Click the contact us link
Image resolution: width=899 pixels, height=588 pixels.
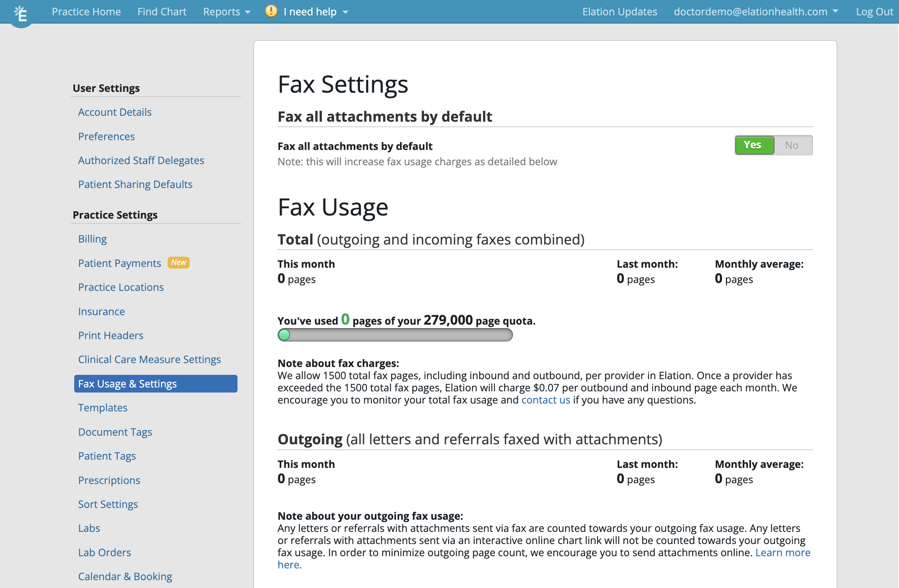point(545,400)
